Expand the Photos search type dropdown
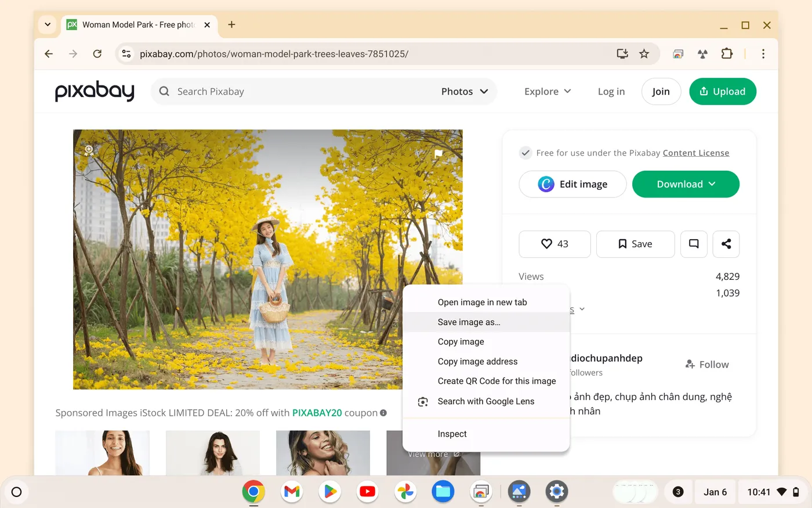Viewport: 812px width, 508px height. (x=465, y=91)
